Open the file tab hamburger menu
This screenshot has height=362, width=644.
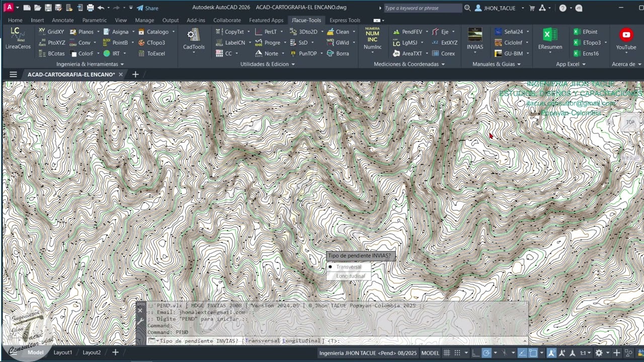[x=13, y=74]
